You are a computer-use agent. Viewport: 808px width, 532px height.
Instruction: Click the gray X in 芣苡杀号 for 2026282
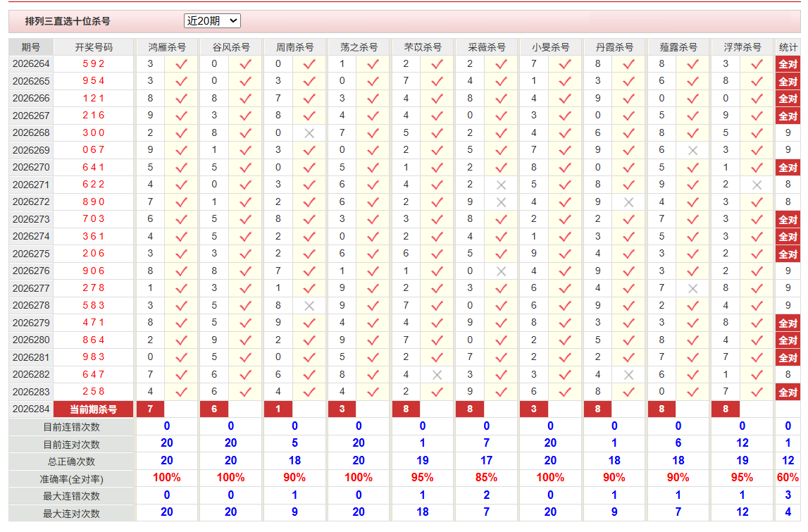(x=437, y=375)
